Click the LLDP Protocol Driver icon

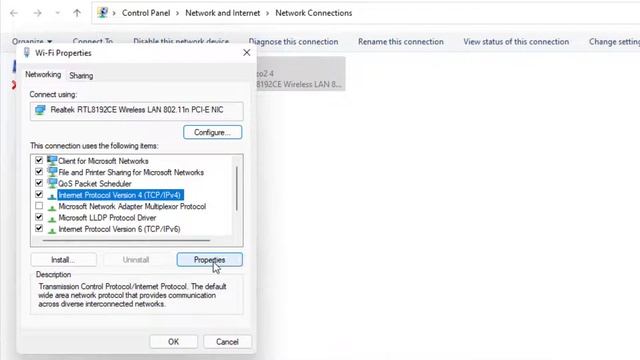(x=52, y=219)
